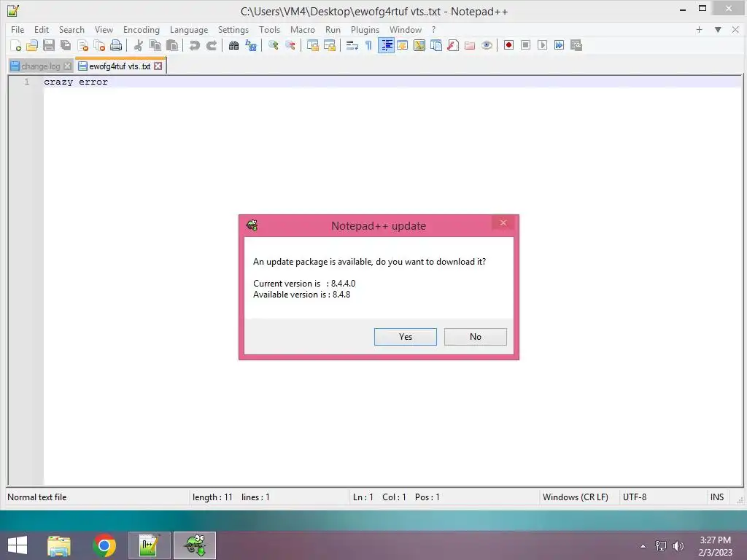Open Chrome from the taskbar
This screenshot has width=747, height=560.
click(x=104, y=545)
